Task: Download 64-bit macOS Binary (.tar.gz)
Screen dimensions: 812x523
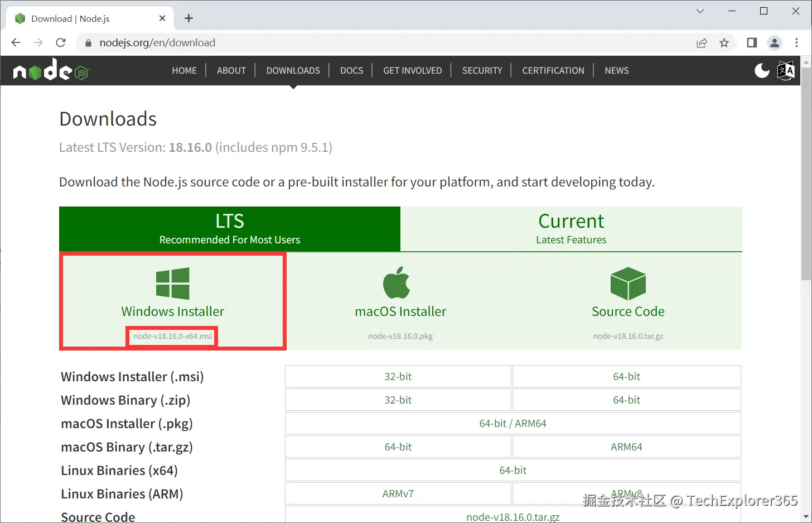Action: tap(398, 447)
